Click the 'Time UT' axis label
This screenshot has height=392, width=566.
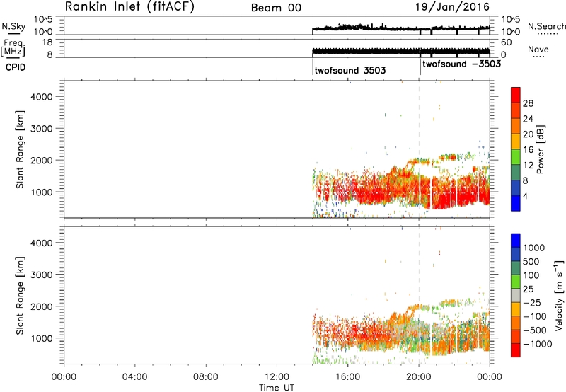[277, 388]
